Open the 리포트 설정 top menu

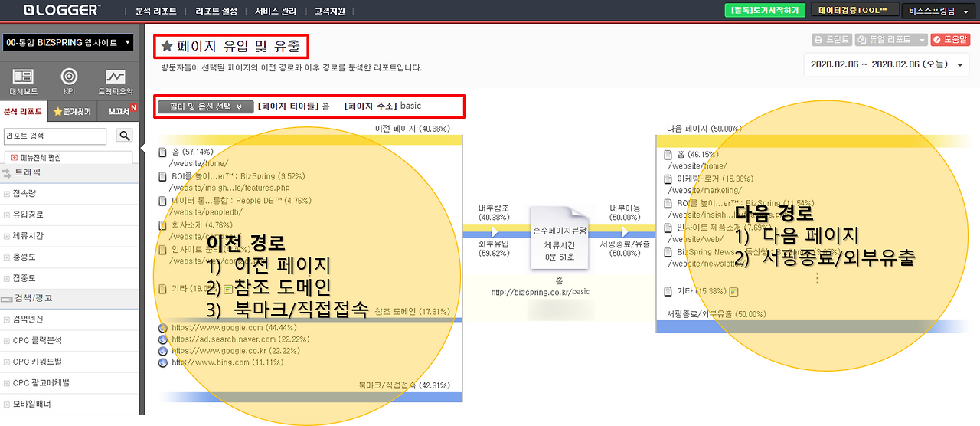pos(216,11)
